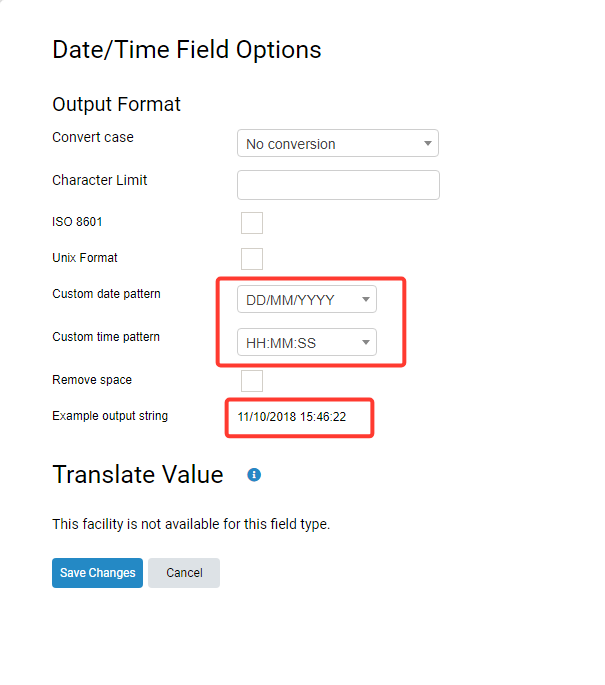The height and width of the screenshot is (685, 605).
Task: Open the HH:MM:SS time pattern dropdown
Action: coord(307,342)
